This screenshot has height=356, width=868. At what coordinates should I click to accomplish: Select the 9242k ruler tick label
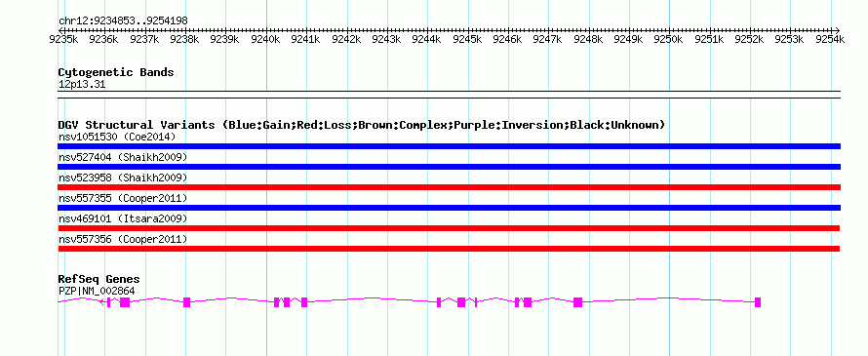(346, 39)
